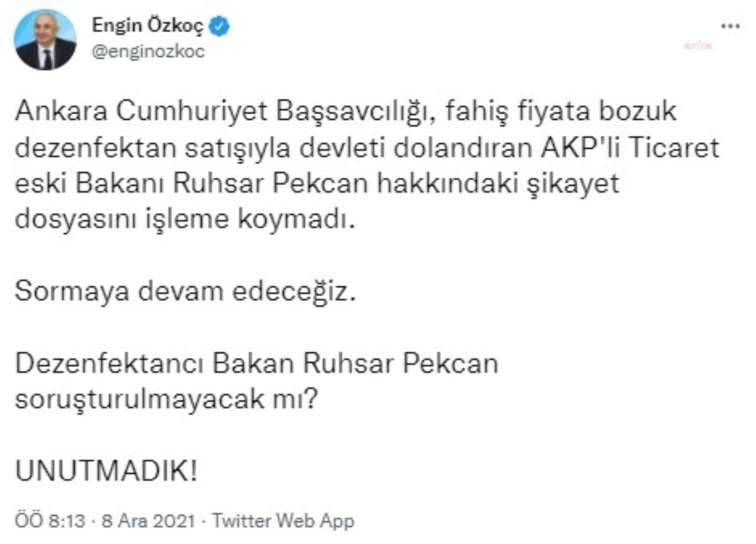Click the line "dosyasını işleme koymadı."
This screenshot has width=756, height=544.
(183, 219)
